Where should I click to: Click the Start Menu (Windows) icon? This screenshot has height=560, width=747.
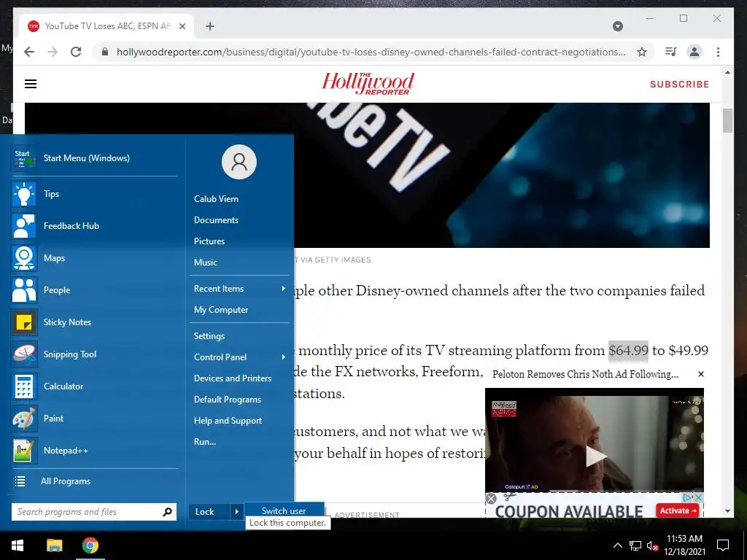(x=24, y=158)
